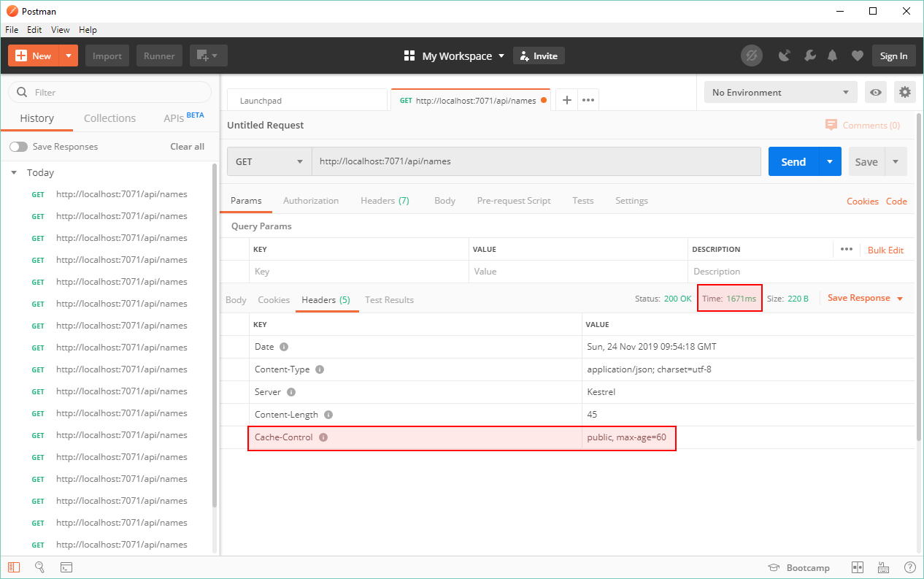
Task: Open the Authorization request tab
Action: pos(311,201)
